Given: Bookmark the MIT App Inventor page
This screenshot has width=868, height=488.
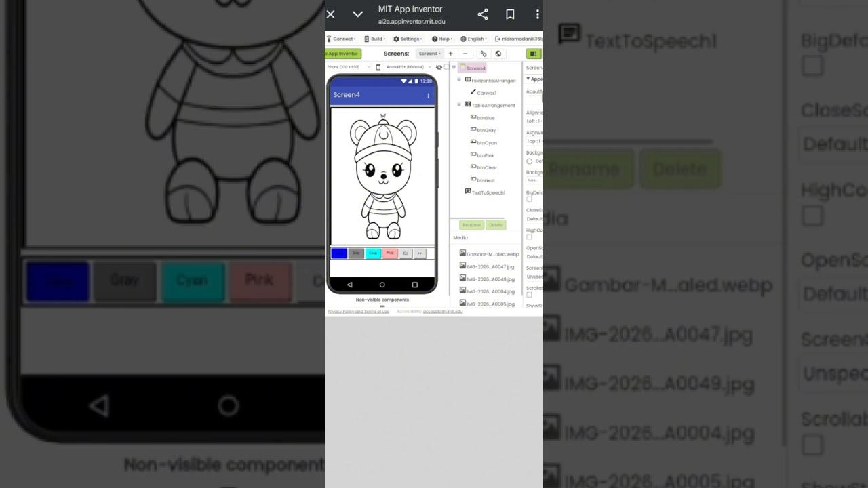Looking at the screenshot, I should (x=510, y=14).
